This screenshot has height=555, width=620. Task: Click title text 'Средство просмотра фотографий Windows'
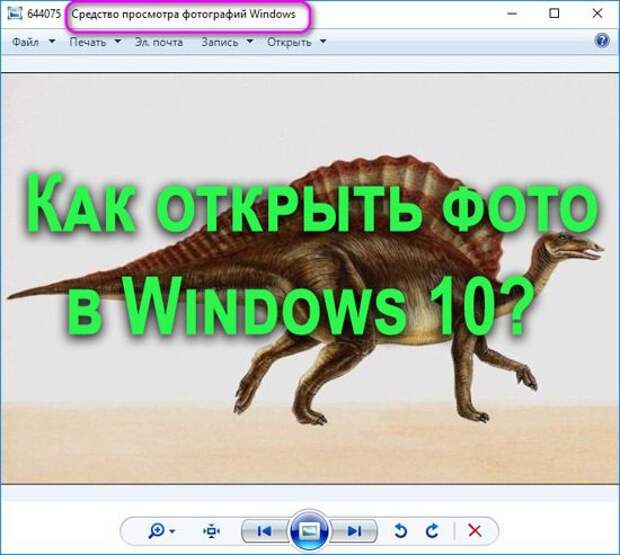pos(183,15)
